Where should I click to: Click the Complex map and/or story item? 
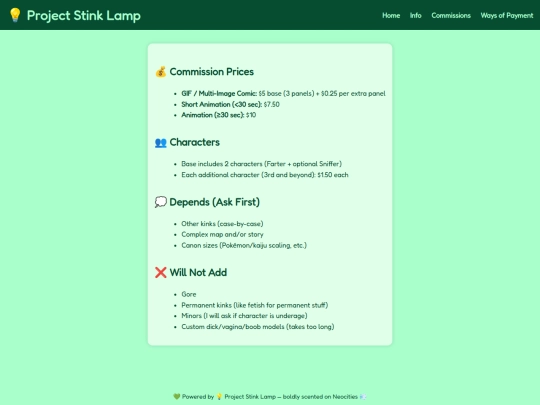click(x=222, y=235)
